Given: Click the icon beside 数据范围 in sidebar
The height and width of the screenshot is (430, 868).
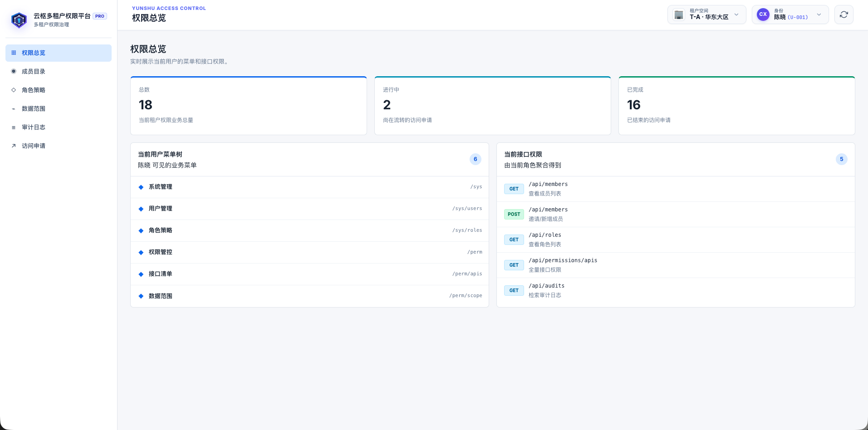Looking at the screenshot, I should (x=14, y=108).
